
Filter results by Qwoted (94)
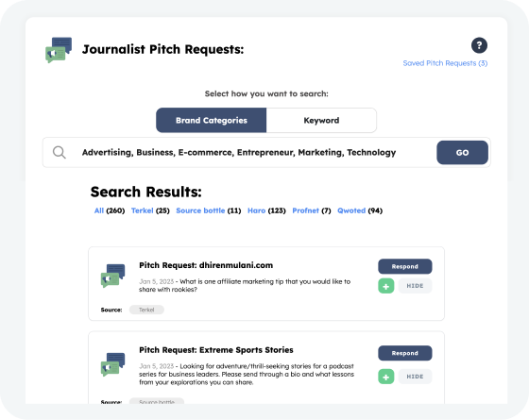coord(360,210)
